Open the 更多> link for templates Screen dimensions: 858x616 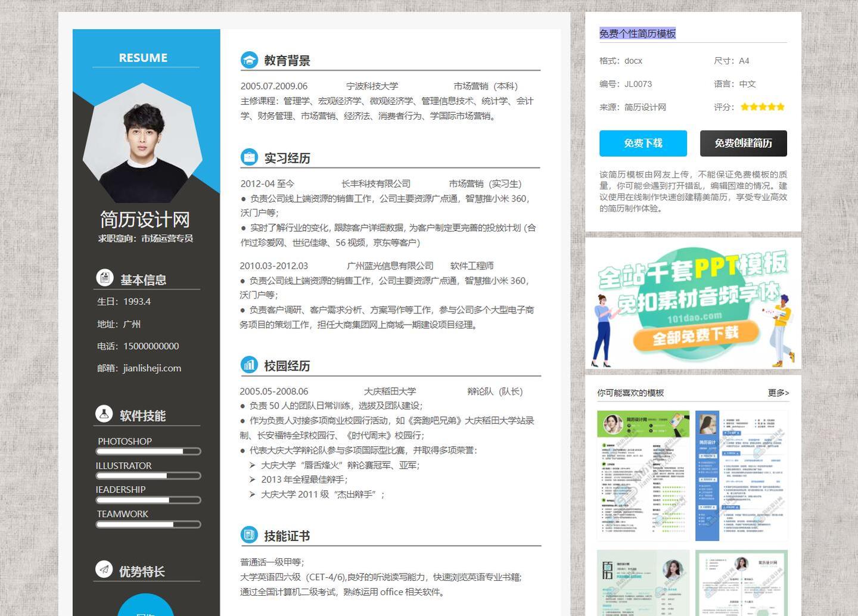click(x=778, y=393)
